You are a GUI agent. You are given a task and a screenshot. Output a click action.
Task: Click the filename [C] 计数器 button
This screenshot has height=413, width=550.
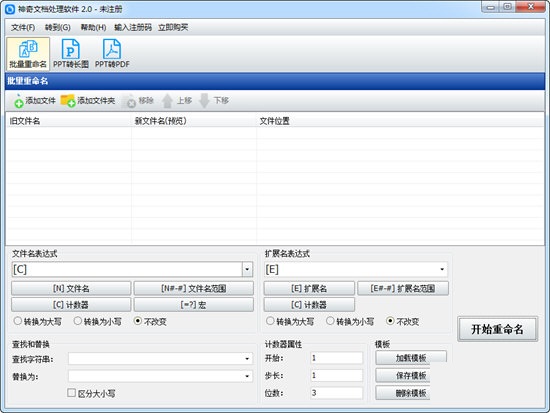point(71,305)
